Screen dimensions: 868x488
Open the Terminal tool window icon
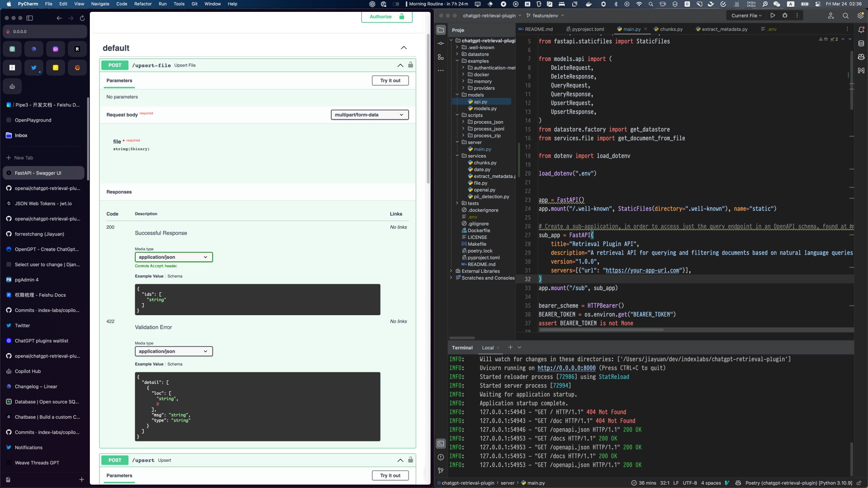point(441,444)
